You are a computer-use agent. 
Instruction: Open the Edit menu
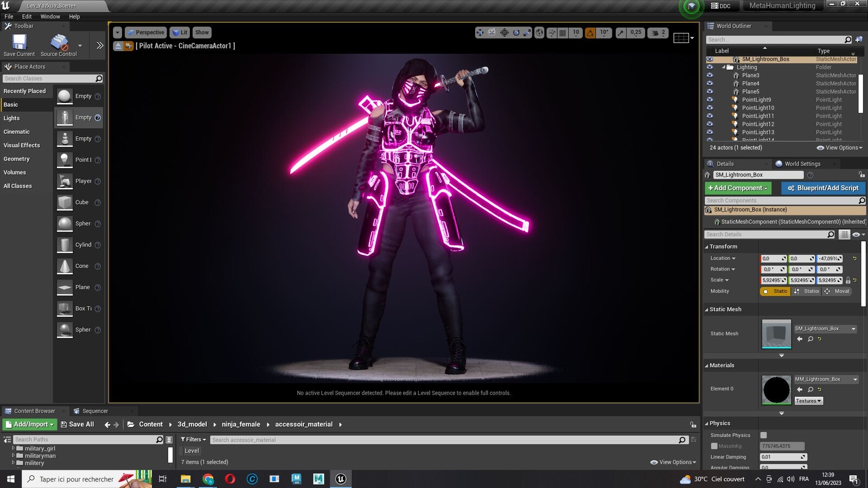[27, 17]
